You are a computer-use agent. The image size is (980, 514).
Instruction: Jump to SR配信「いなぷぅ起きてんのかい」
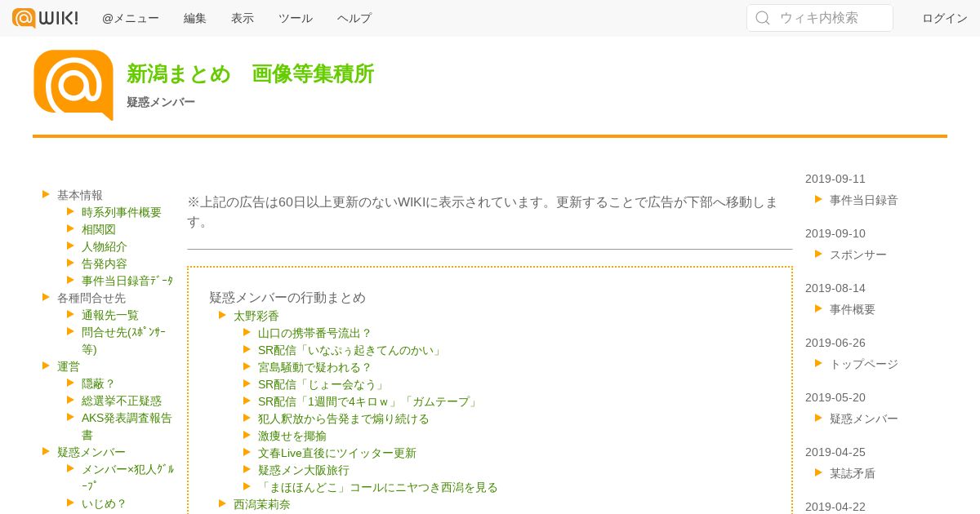350,350
